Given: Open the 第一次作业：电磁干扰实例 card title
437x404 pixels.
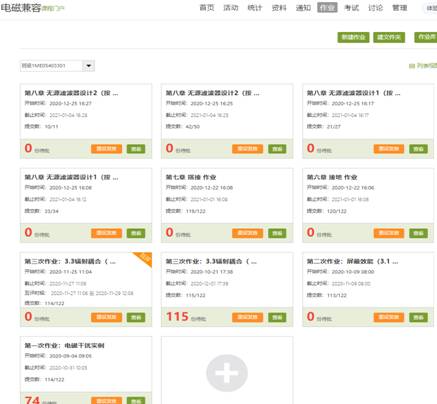Looking at the screenshot, I should pyautogui.click(x=64, y=346).
